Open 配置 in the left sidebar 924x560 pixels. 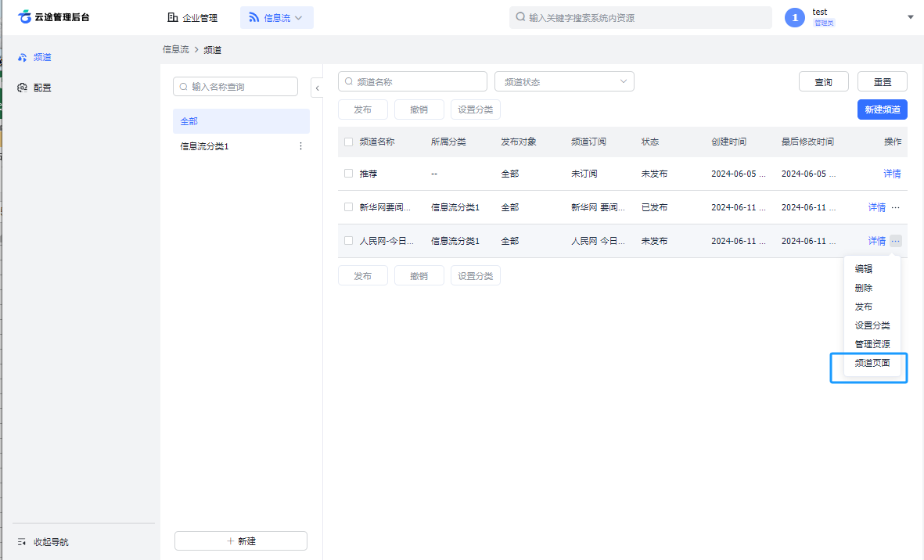point(34,87)
